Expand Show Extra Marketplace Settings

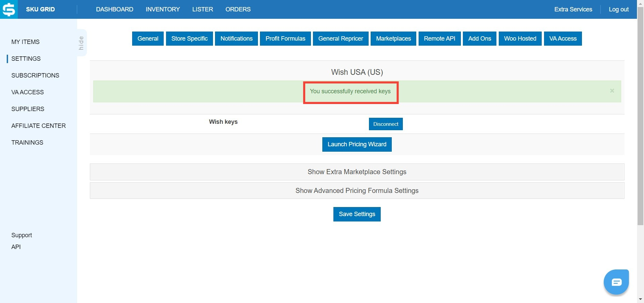[x=357, y=172]
